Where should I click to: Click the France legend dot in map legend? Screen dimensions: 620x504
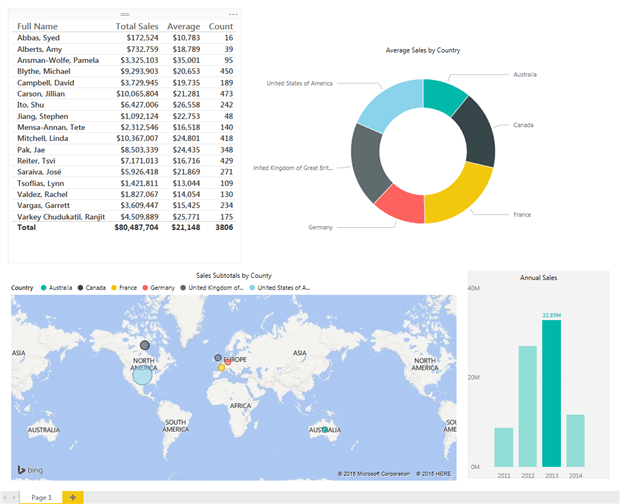pos(114,288)
